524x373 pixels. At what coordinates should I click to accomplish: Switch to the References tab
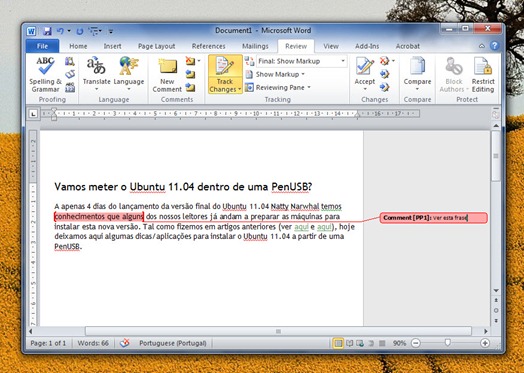coord(209,46)
